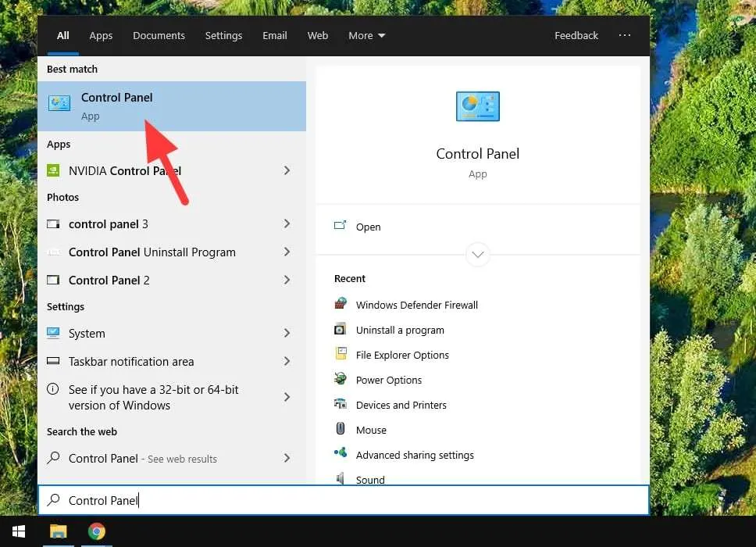Click the Windows Defender Firewall icon
The width and height of the screenshot is (756, 547).
click(x=341, y=304)
